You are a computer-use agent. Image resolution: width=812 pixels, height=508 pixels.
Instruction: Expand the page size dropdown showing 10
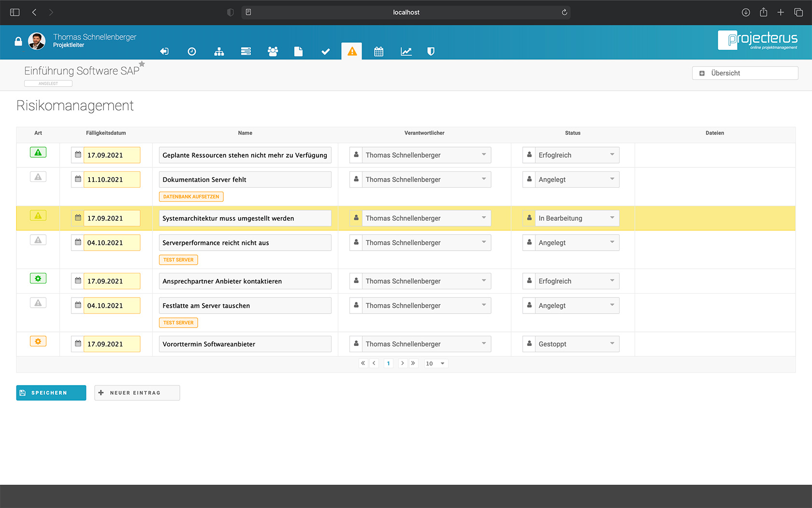pos(436,363)
